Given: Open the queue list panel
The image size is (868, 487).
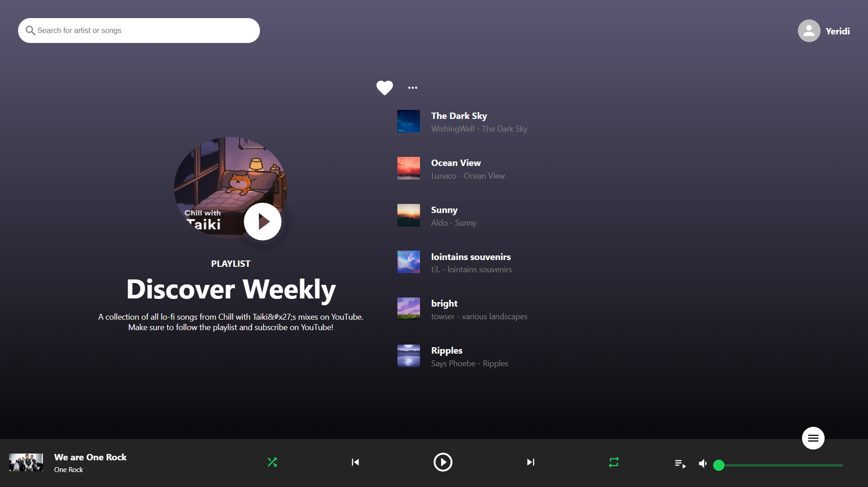Looking at the screenshot, I should coord(679,463).
